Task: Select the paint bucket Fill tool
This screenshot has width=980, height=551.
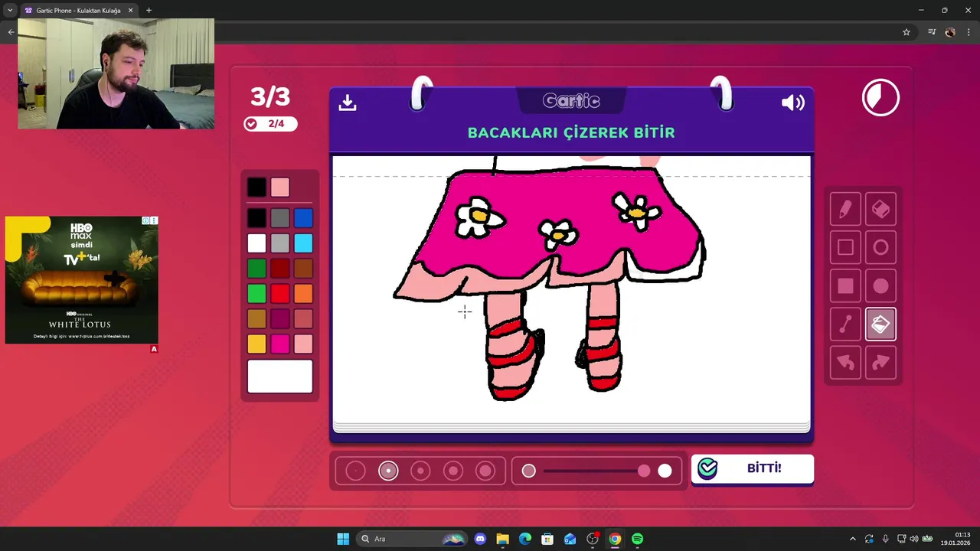Action: point(880,324)
